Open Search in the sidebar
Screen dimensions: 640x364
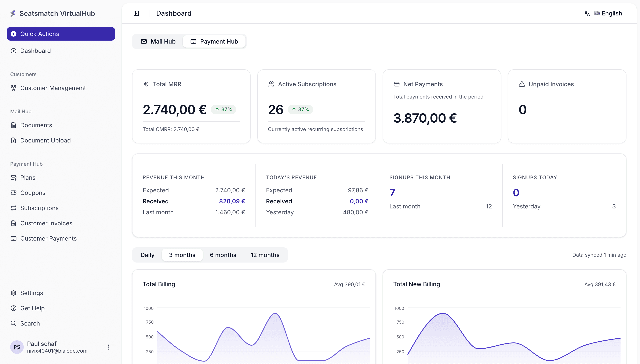(61, 323)
